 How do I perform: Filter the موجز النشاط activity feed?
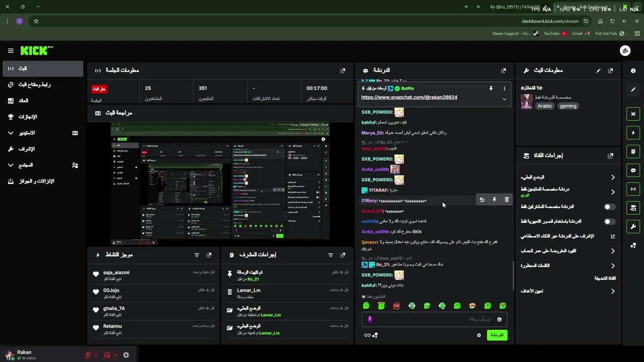197,255
